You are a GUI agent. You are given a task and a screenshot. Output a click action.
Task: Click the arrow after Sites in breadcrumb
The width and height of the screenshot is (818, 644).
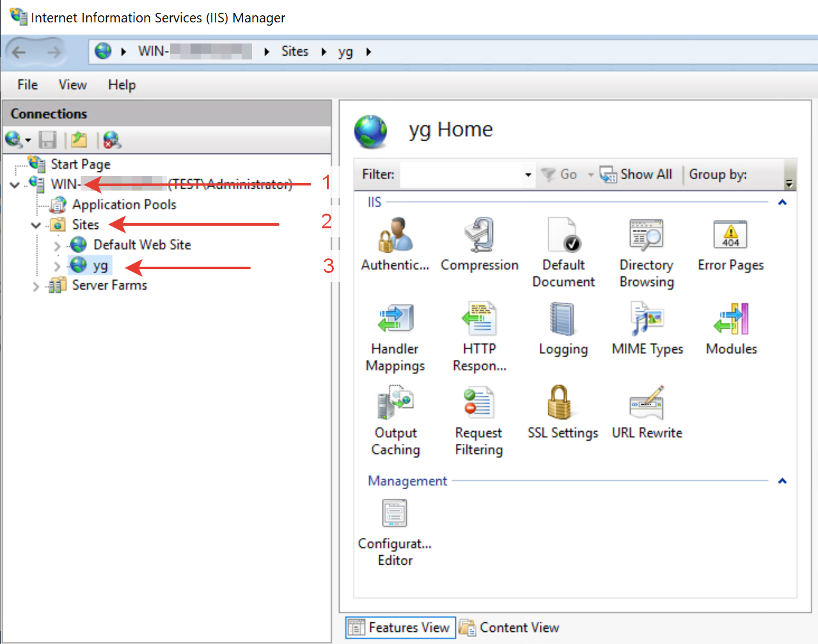coord(324,52)
